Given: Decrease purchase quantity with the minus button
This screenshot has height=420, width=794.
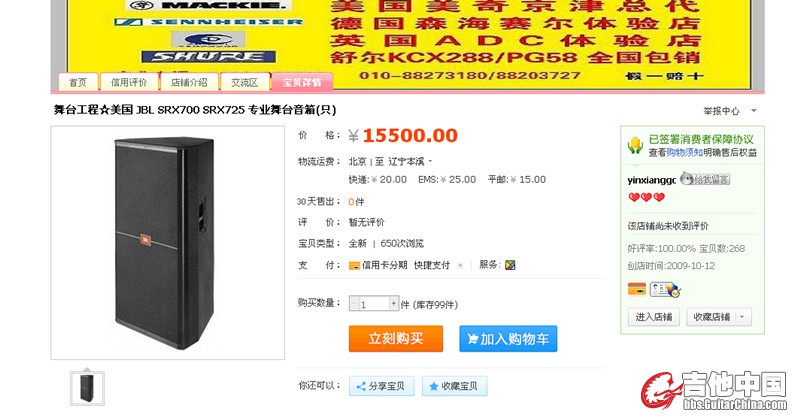Looking at the screenshot, I should (353, 303).
